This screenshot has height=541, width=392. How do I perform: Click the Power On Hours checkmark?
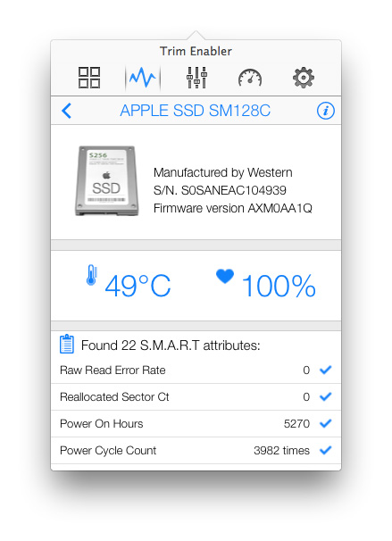325,423
